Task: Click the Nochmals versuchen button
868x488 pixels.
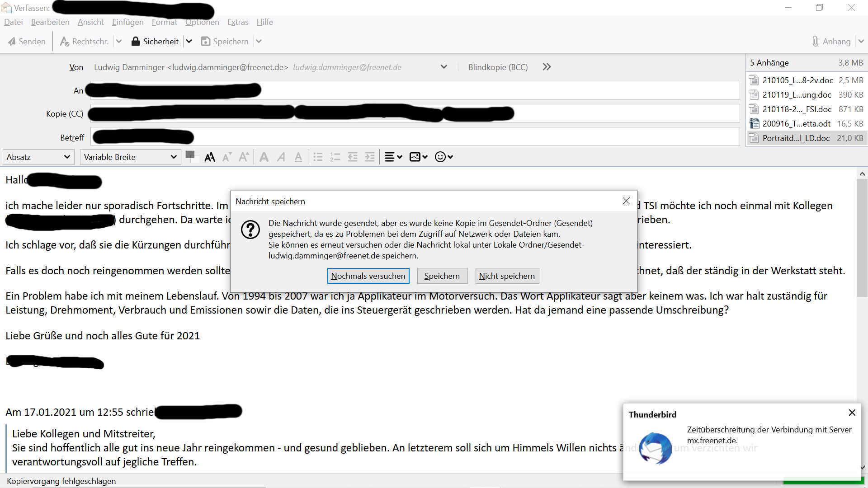Action: (368, 276)
